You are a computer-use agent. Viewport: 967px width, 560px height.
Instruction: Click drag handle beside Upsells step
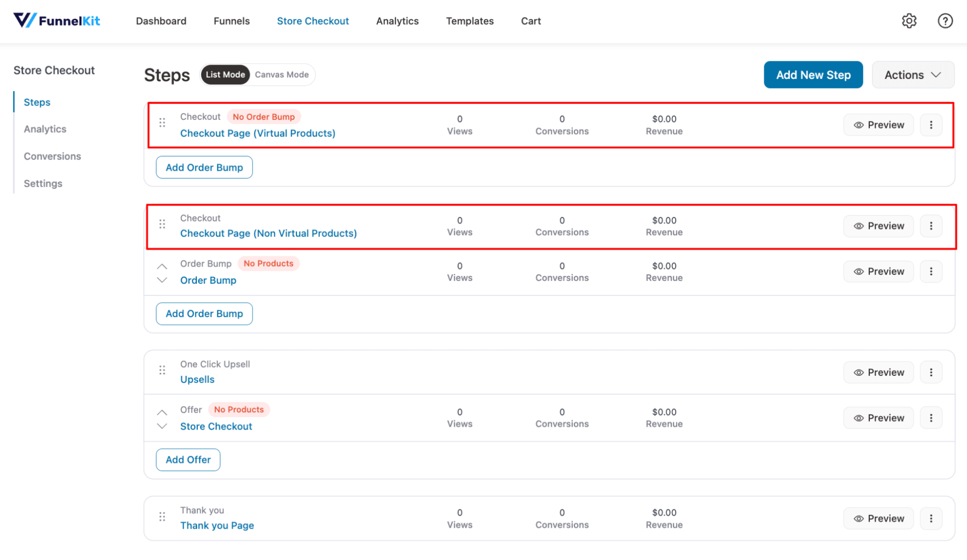(162, 370)
